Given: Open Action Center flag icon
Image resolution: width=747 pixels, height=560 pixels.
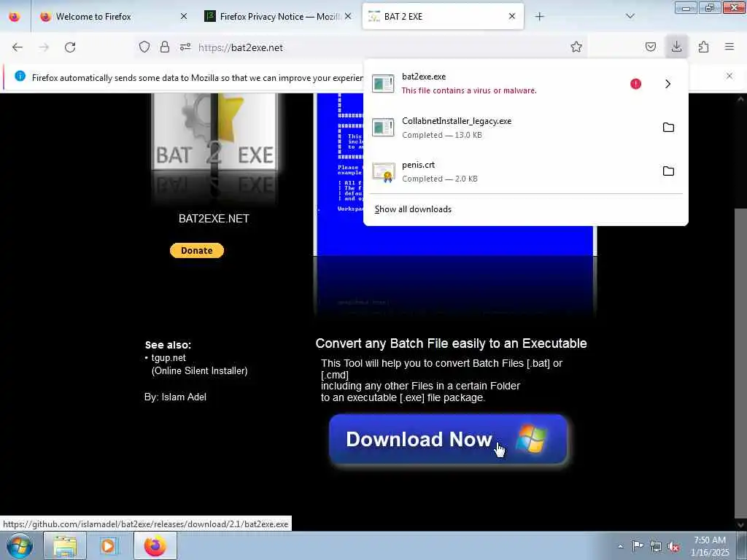Looking at the screenshot, I should coord(638,546).
